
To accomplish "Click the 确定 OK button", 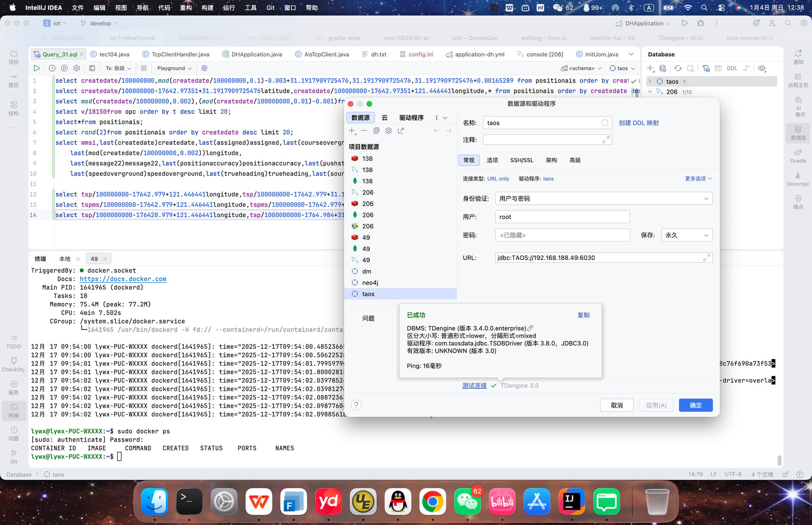I will click(695, 405).
